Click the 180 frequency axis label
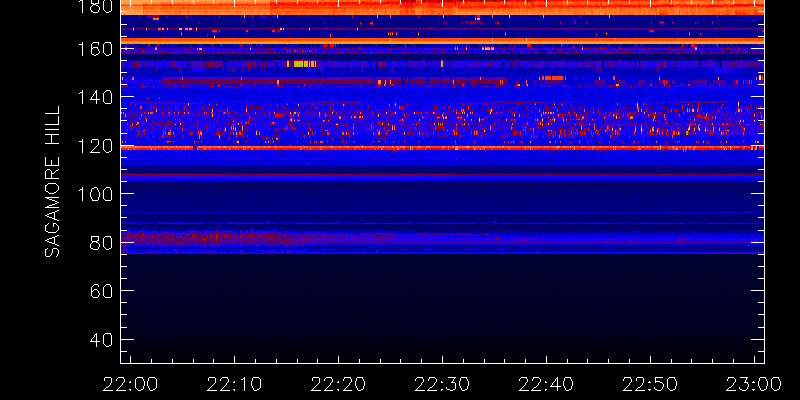This screenshot has width=800, height=400. pos(95,7)
